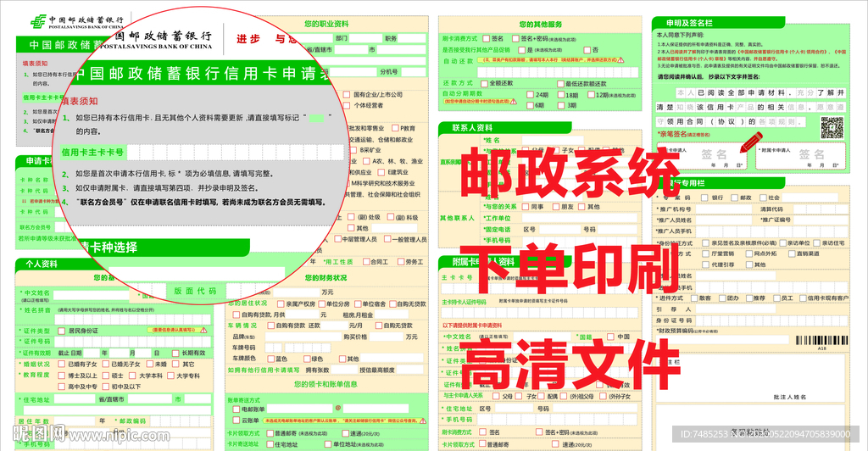Click the 中文姓名 field in 个人资料

pyautogui.click(x=92, y=295)
